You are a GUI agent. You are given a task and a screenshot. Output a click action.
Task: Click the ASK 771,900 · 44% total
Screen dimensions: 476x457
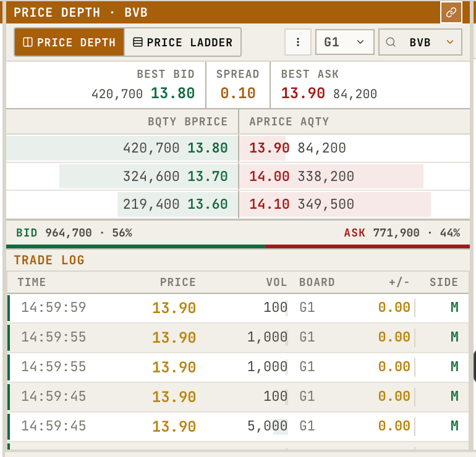(402, 233)
